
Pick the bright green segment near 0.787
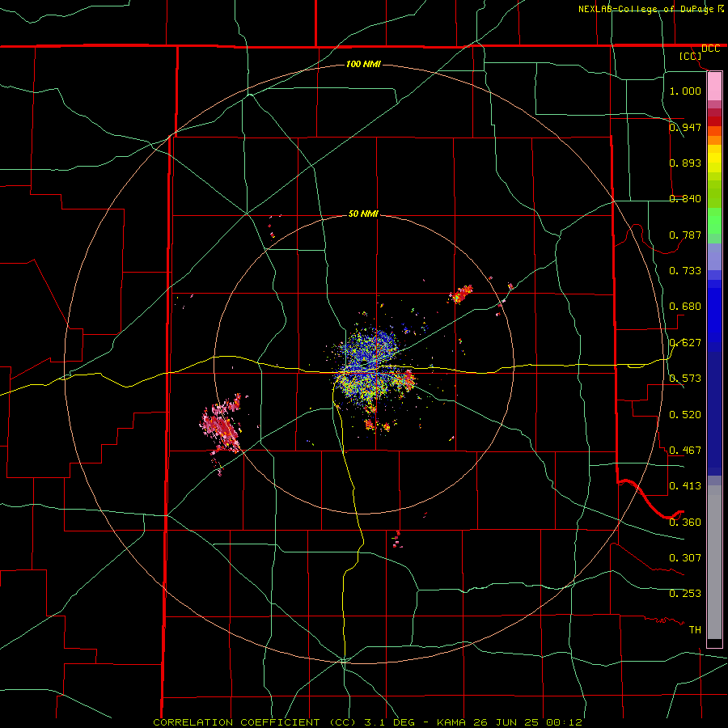[714, 221]
